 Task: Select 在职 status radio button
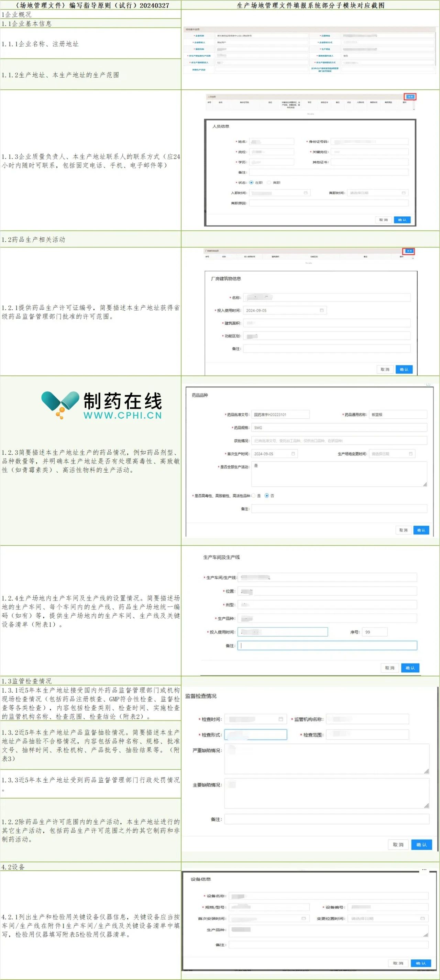pyautogui.click(x=251, y=183)
